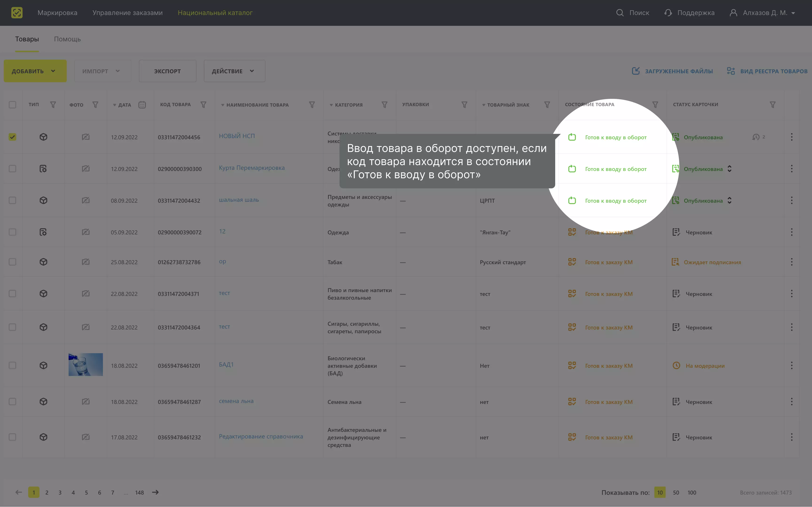The height and width of the screenshot is (507, 812).
Task: Uncheck the НОВЫЙ НСП row checkbox
Action: click(x=12, y=137)
